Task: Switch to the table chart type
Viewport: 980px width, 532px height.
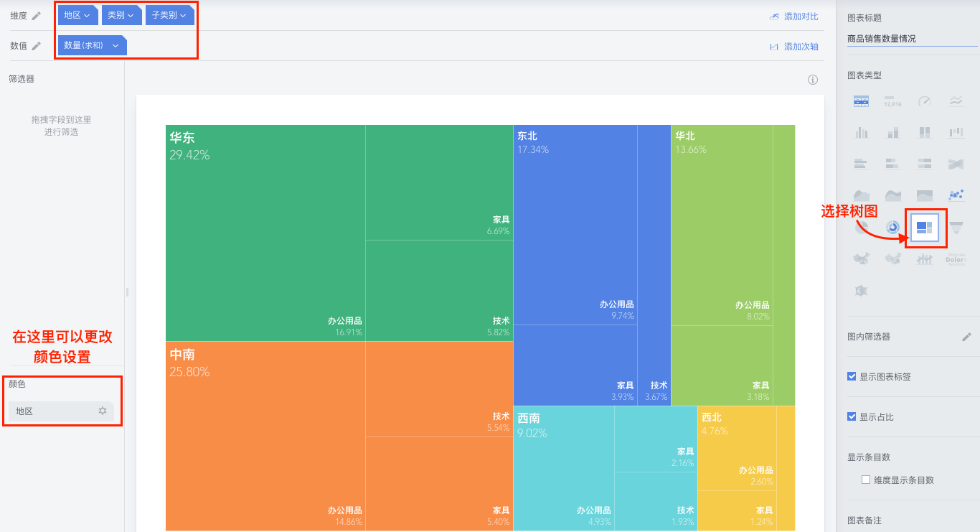Action: tap(862, 101)
